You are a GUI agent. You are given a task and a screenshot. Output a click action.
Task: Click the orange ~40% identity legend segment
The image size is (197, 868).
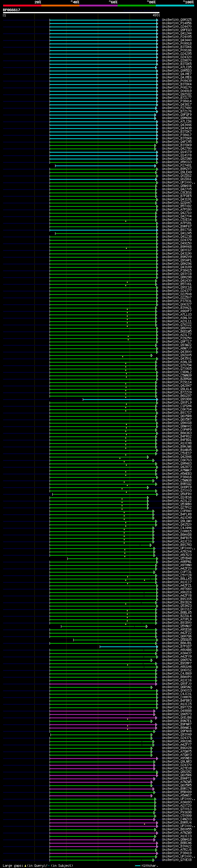[x=60, y=6]
